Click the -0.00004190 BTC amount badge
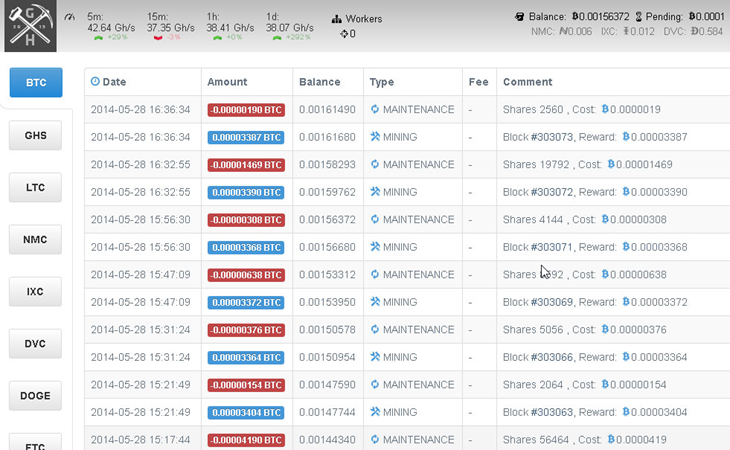 coord(246,440)
